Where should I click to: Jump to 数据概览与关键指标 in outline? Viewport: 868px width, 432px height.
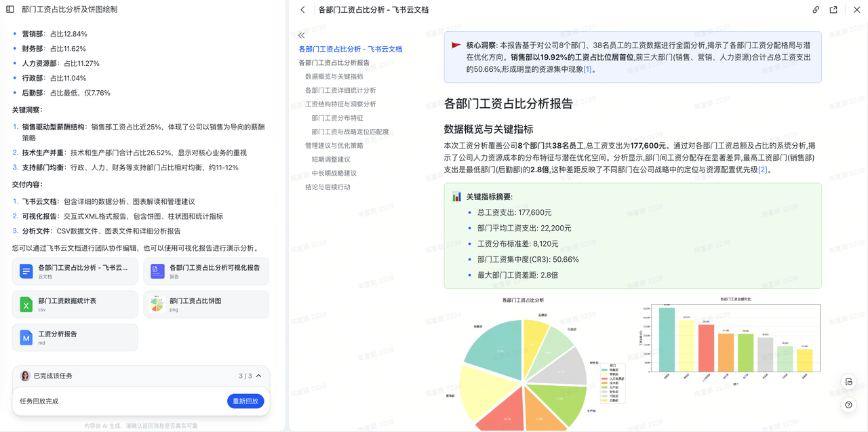(x=334, y=77)
